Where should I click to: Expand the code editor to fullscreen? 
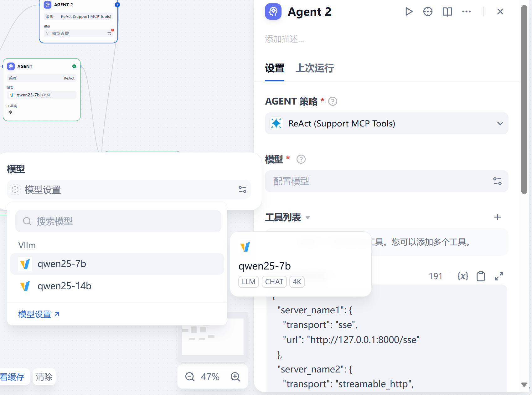(499, 276)
